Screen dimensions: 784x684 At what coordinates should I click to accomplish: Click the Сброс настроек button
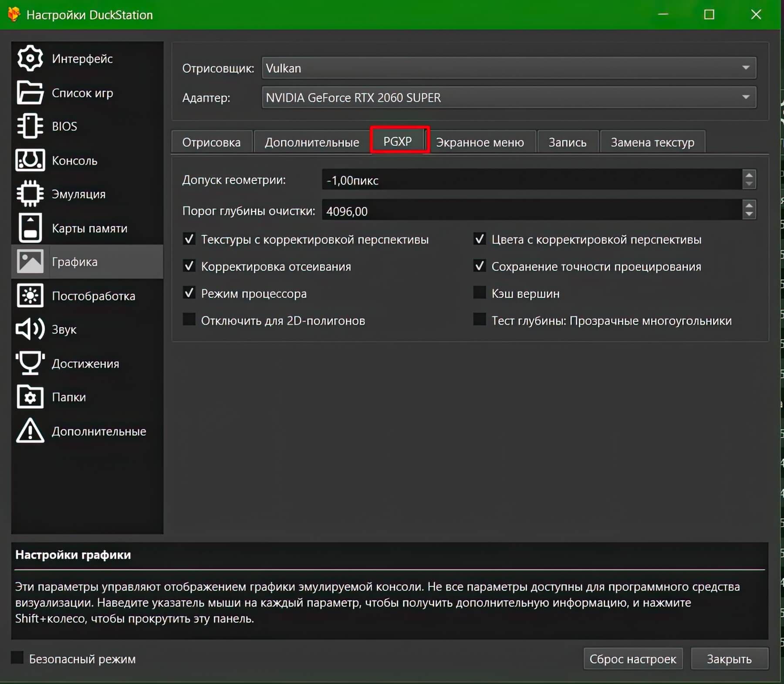(x=633, y=659)
